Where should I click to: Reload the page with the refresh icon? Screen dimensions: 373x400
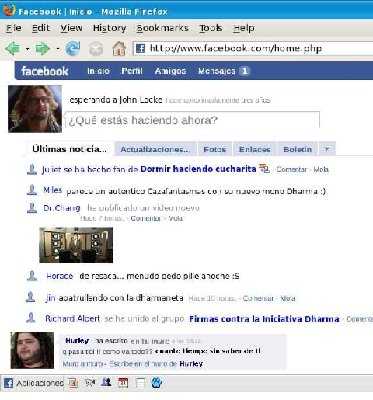pyautogui.click(x=73, y=49)
